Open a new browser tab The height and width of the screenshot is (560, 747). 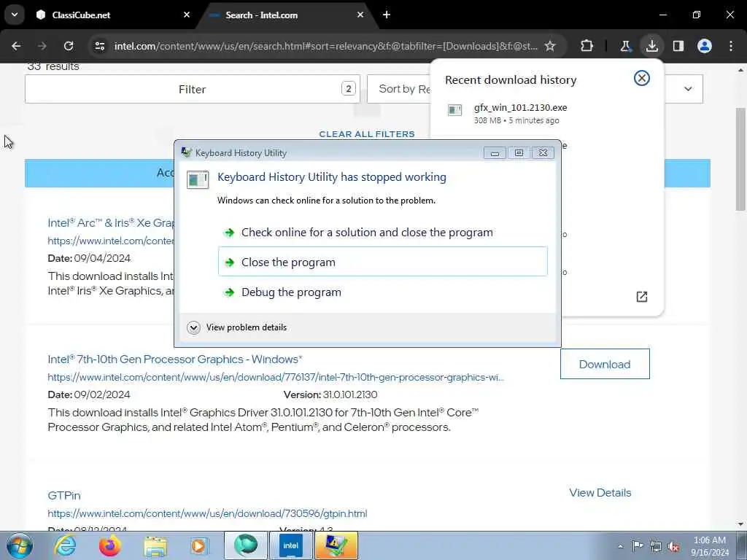click(387, 15)
